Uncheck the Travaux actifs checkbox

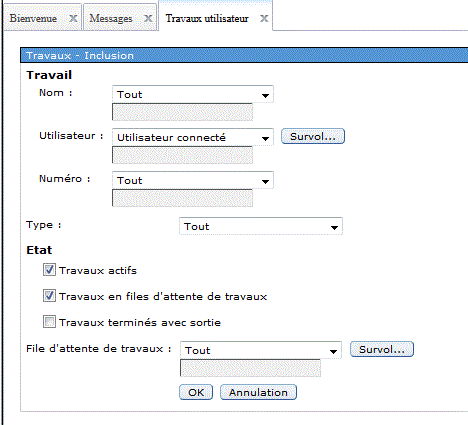(49, 270)
